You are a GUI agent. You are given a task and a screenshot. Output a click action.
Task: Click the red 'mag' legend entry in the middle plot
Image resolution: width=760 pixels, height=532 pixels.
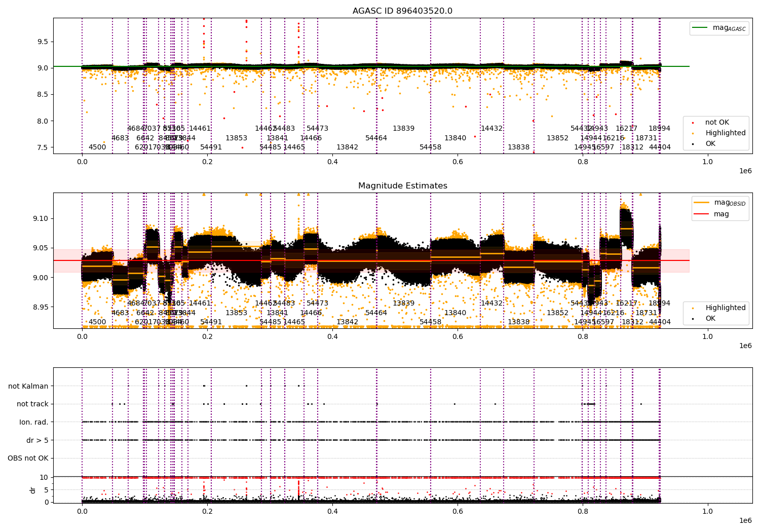click(711, 214)
